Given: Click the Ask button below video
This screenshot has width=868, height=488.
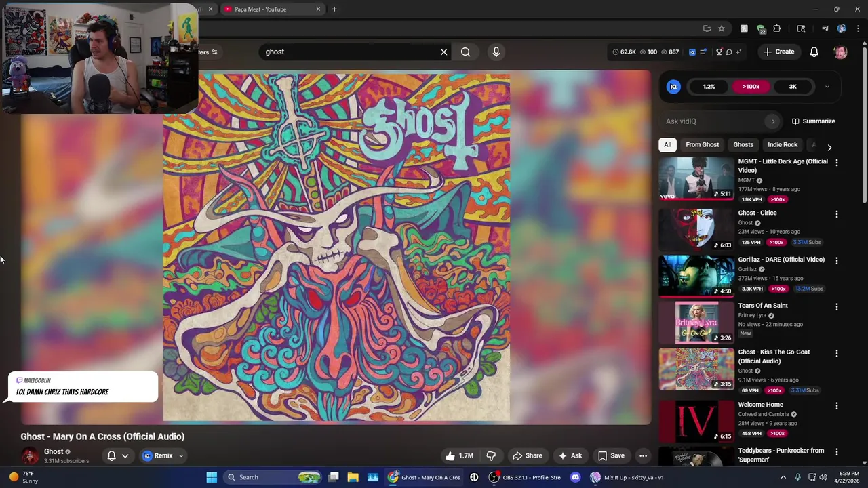Looking at the screenshot, I should coord(570,455).
